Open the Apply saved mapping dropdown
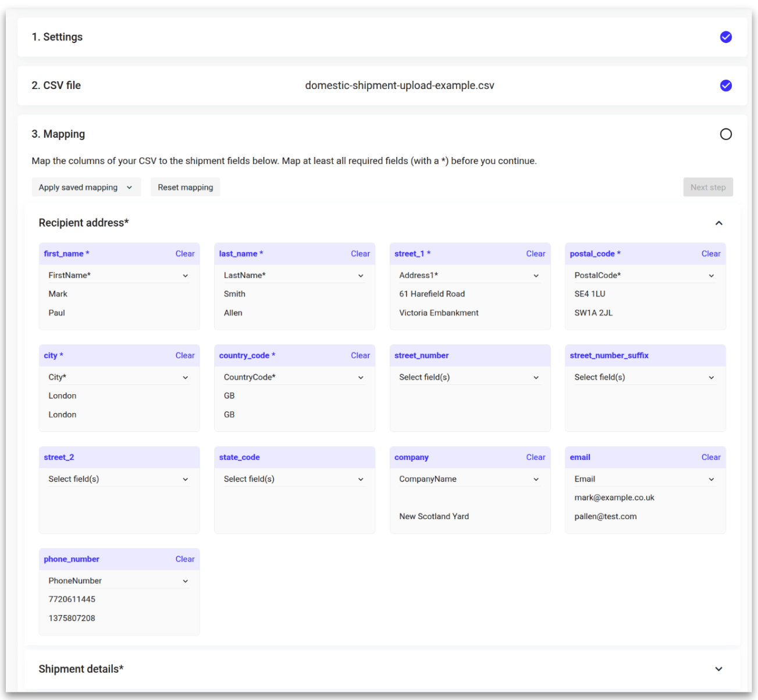This screenshot has width=758, height=700. pyautogui.click(x=86, y=187)
